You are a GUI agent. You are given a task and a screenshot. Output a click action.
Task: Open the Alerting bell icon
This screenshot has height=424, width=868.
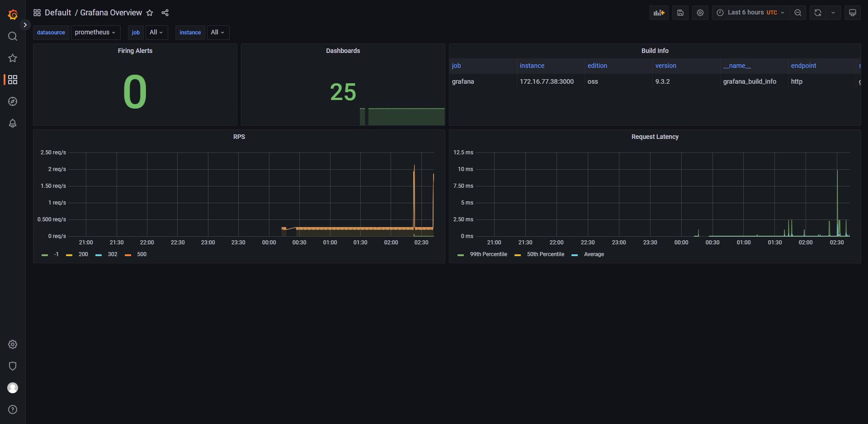pyautogui.click(x=13, y=123)
